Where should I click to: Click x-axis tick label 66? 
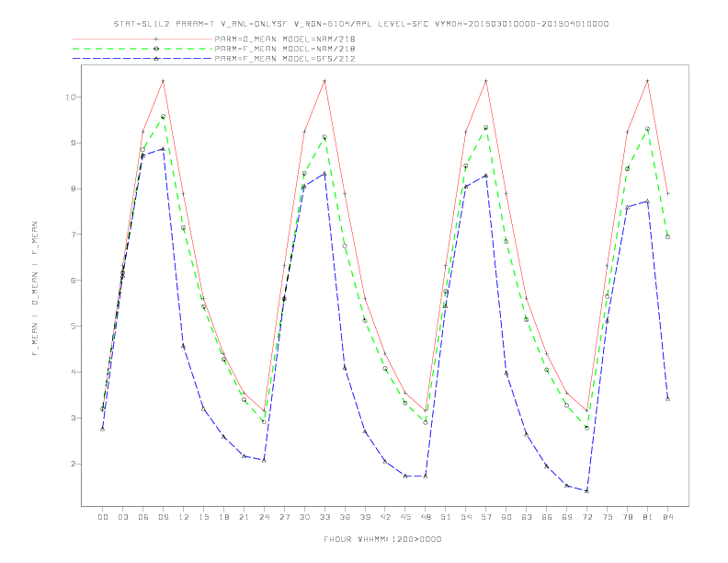click(x=547, y=517)
